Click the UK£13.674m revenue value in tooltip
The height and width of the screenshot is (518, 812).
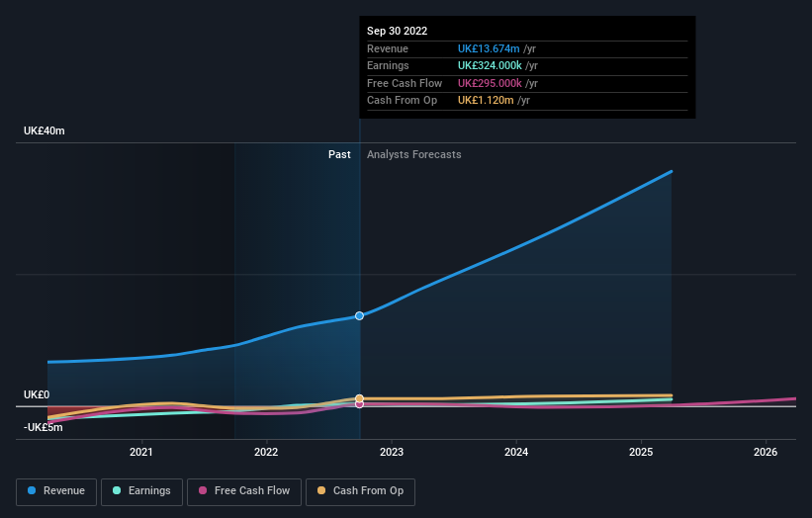pyautogui.click(x=489, y=48)
